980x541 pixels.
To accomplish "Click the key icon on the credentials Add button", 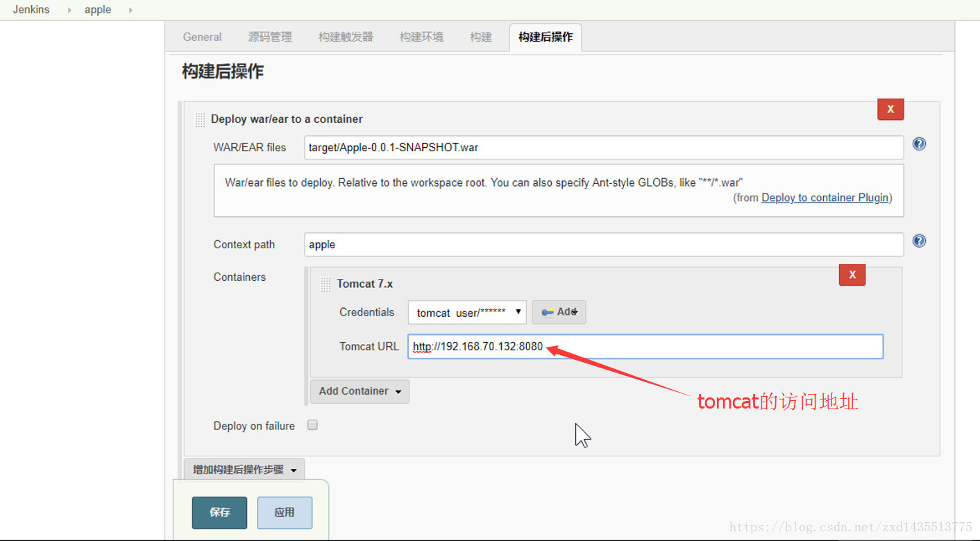I will coord(548,312).
